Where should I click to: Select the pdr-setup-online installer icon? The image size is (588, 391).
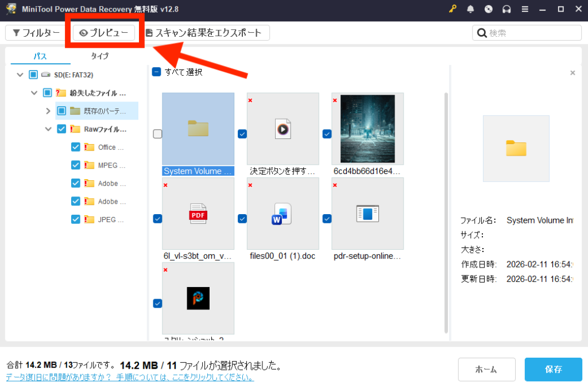click(367, 214)
